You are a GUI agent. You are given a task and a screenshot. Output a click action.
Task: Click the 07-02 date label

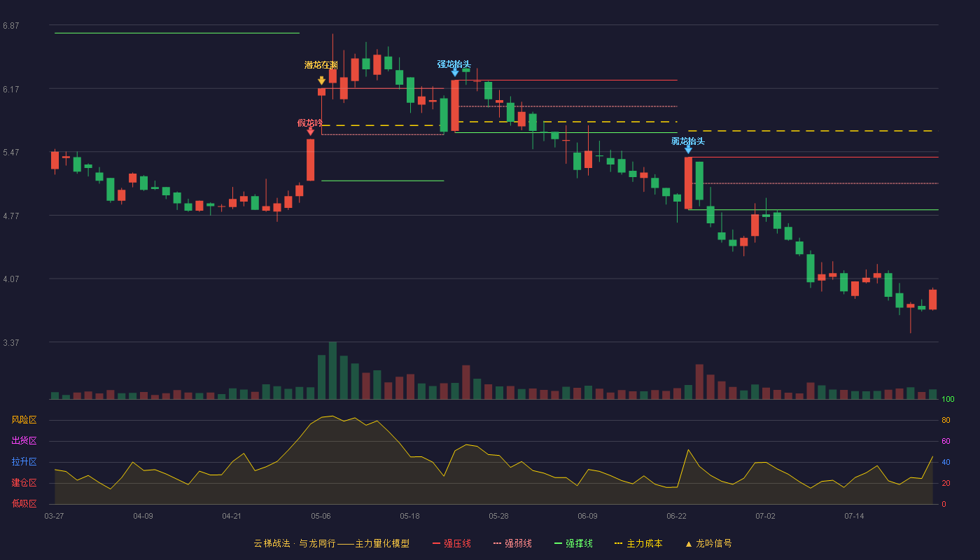765,516
